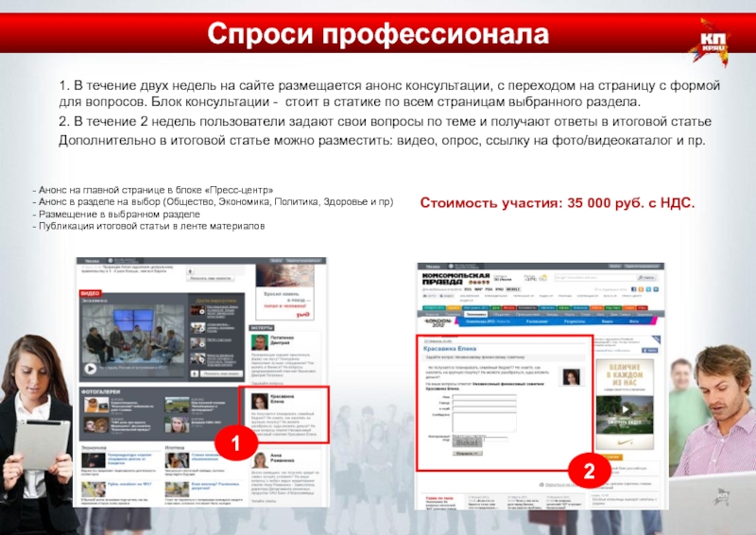
Task: Open the Twitter icon in site header
Action: click(x=648, y=289)
